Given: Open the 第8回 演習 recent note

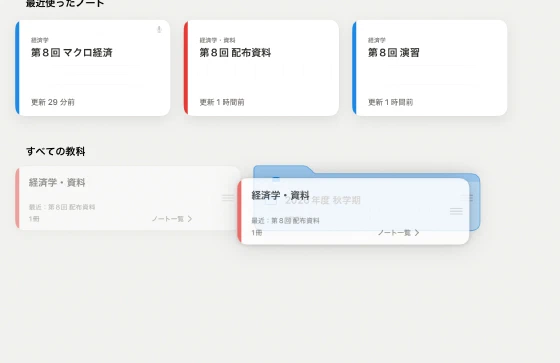Looking at the screenshot, I should (430, 68).
